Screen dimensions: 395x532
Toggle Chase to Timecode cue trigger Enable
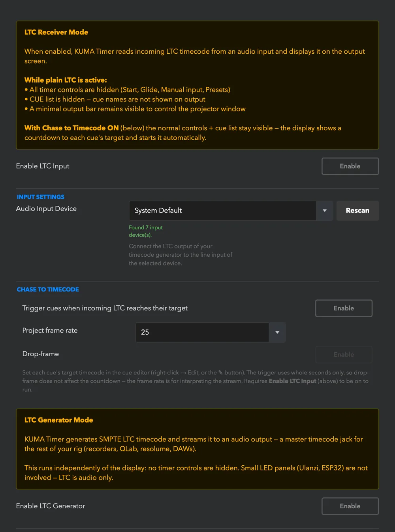(344, 308)
